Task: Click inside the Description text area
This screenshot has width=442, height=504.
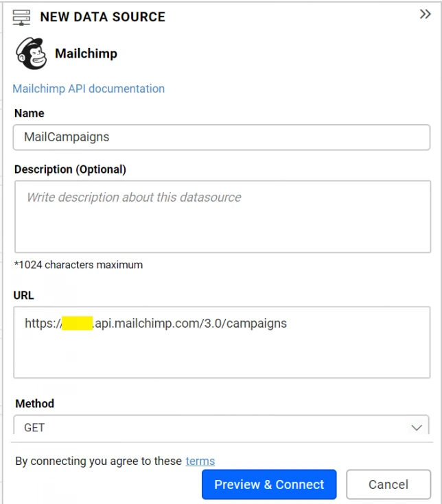Action: coord(221,217)
